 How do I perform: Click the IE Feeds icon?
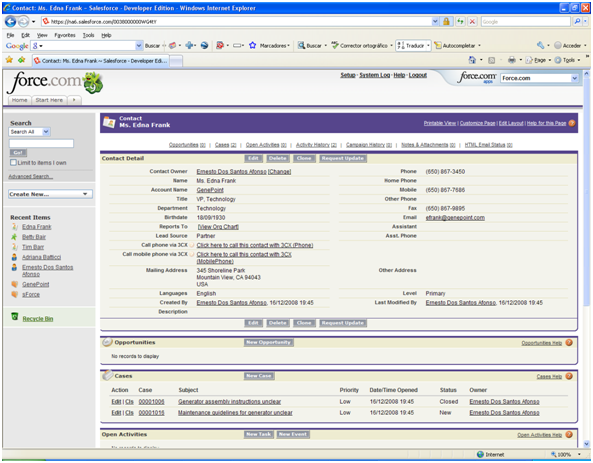tap(492, 60)
